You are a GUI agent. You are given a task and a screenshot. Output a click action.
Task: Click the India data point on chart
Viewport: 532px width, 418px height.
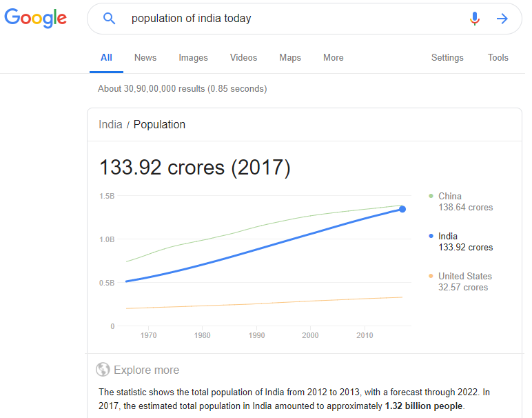point(402,209)
